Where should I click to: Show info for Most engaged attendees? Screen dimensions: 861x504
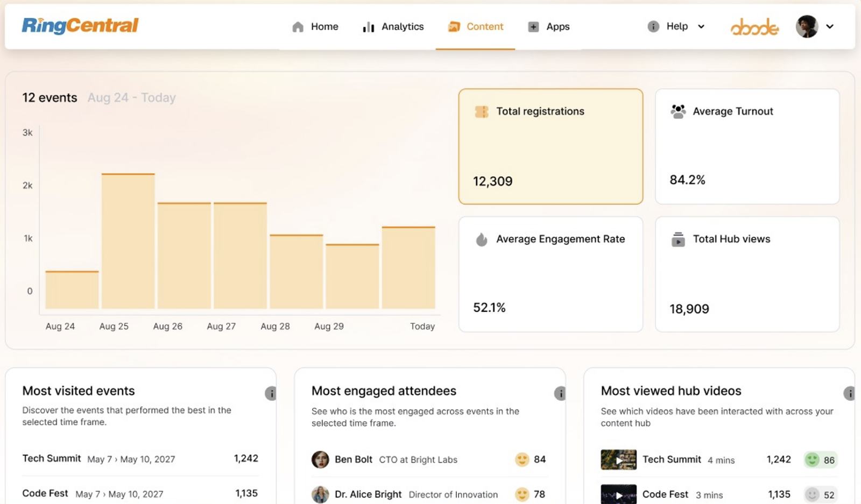(560, 393)
